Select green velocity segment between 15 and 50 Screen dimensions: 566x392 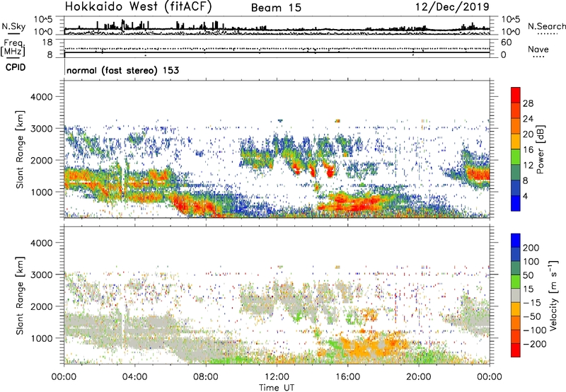[x=516, y=282]
